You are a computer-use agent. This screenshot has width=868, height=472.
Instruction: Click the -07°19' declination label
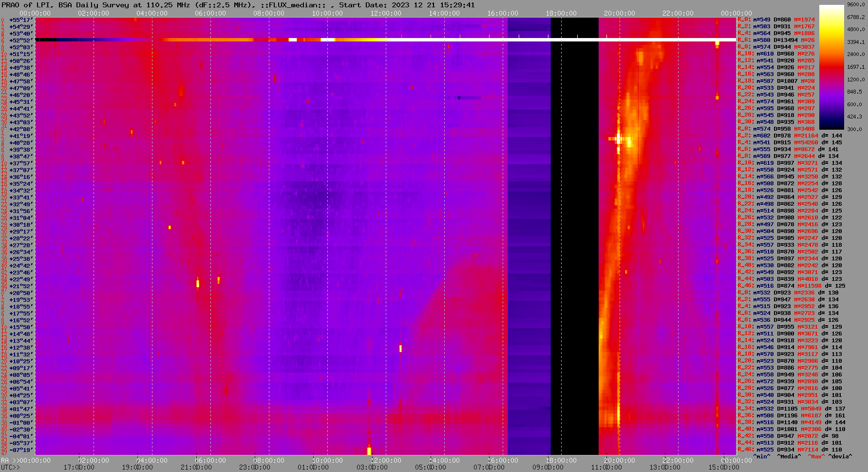click(21, 450)
